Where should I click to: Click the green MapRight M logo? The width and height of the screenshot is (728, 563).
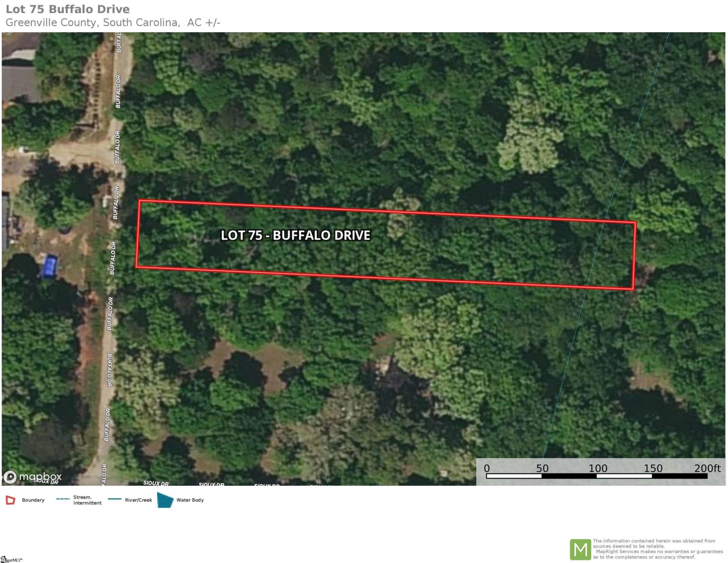tap(580, 549)
